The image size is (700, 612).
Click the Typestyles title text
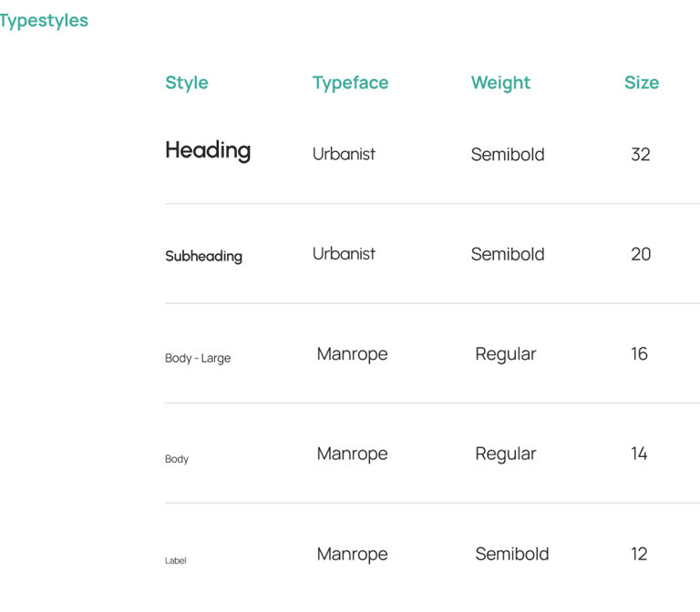[44, 21]
